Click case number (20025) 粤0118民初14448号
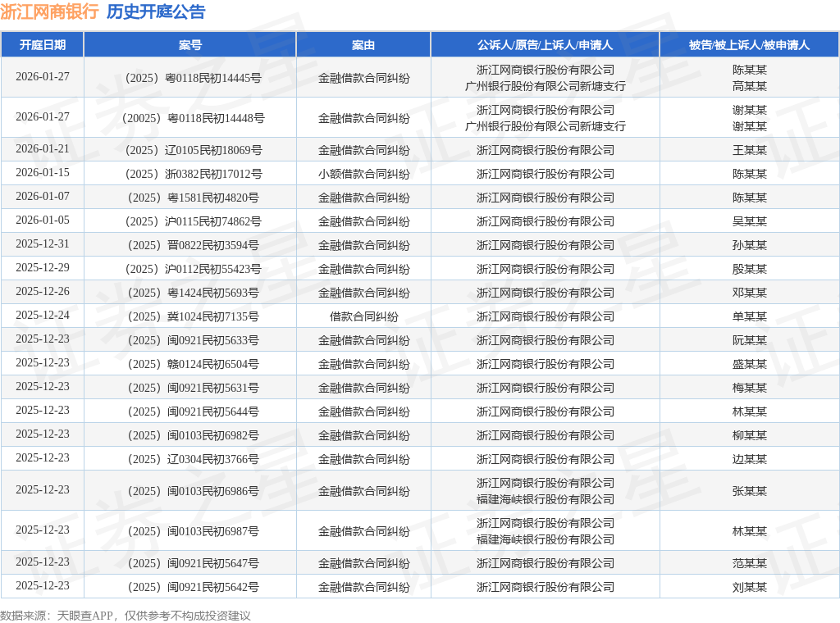 pos(194,118)
